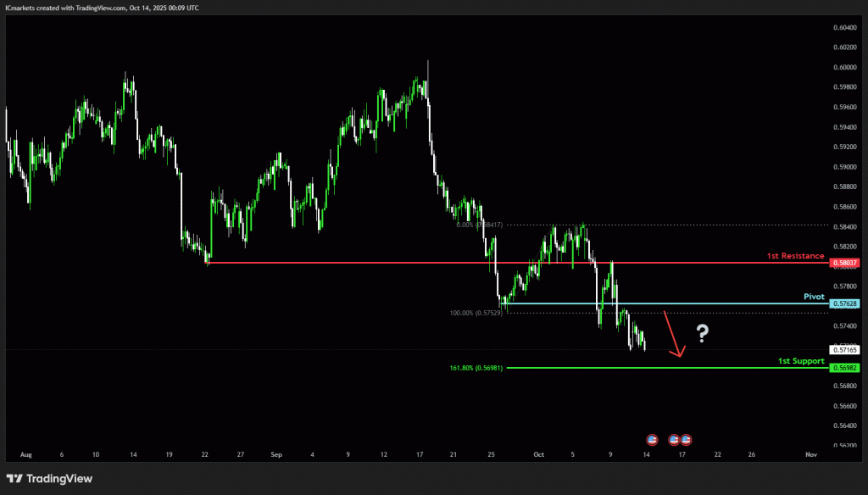The width and height of the screenshot is (868, 495).
Task: Click the white 0.57165 current price tag
Action: 845,349
